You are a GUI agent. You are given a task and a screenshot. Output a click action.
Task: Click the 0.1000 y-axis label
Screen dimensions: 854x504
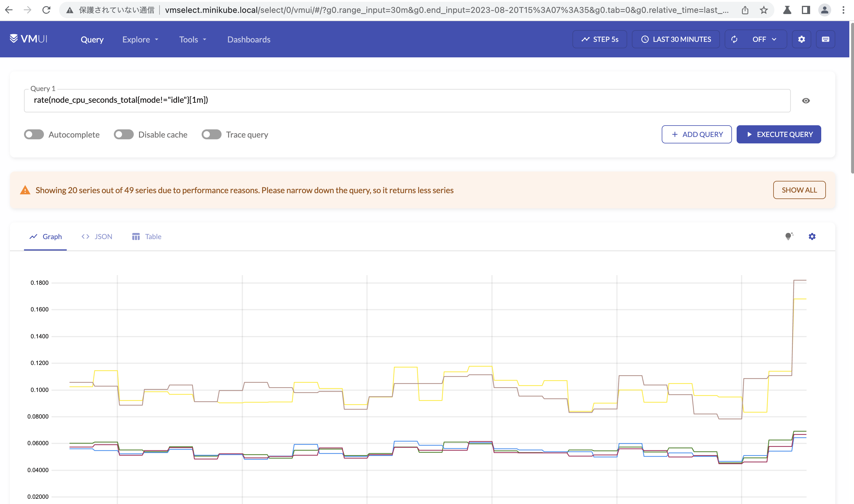40,390
